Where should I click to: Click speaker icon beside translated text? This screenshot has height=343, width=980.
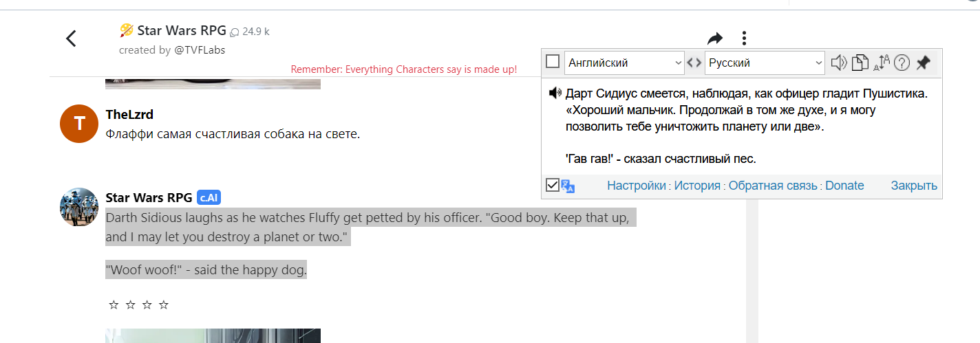(555, 92)
